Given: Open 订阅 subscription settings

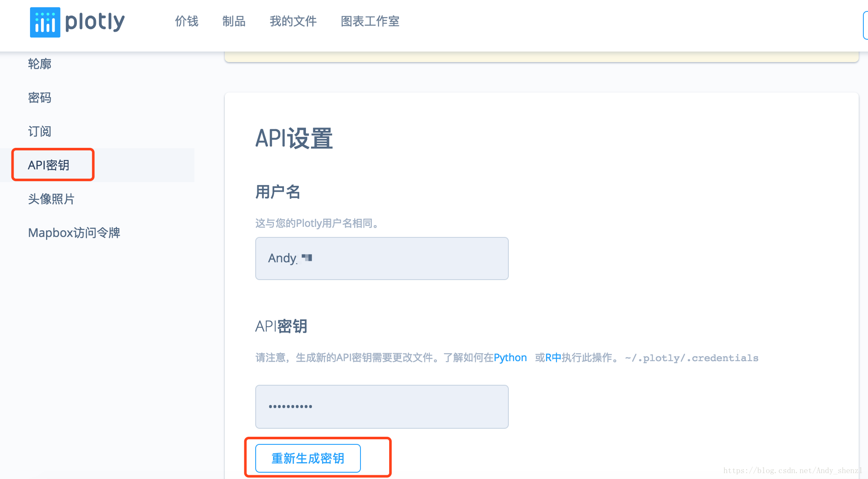Looking at the screenshot, I should click(x=40, y=131).
